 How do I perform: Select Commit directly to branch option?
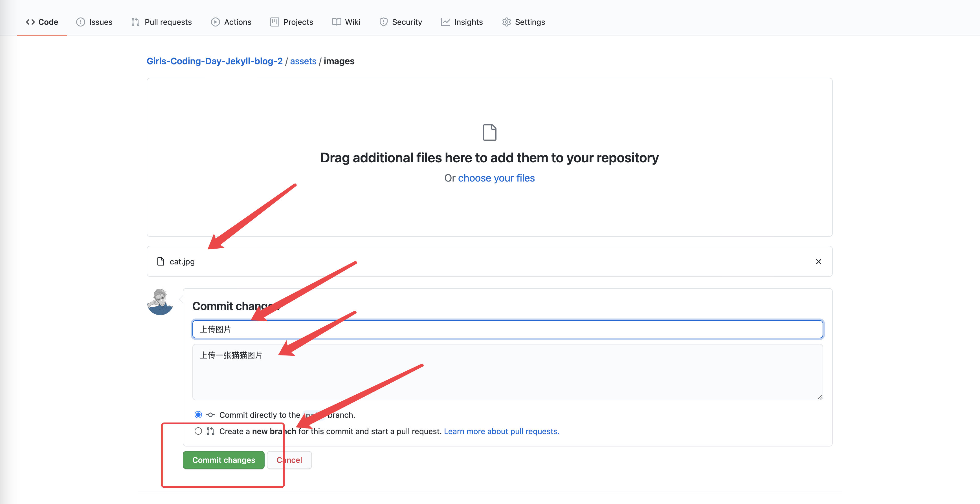tap(198, 415)
